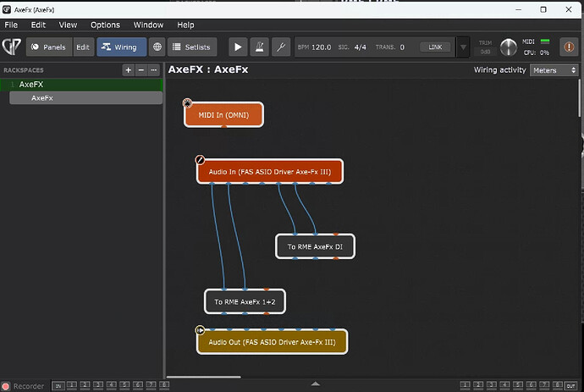Screen dimensions: 584x392
Task: Start the global Play button
Action: pos(238,47)
